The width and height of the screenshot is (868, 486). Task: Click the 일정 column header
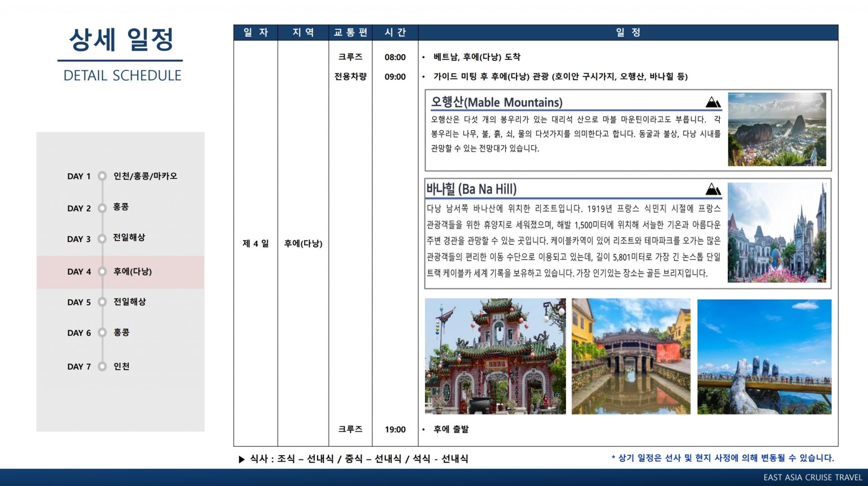click(x=628, y=33)
